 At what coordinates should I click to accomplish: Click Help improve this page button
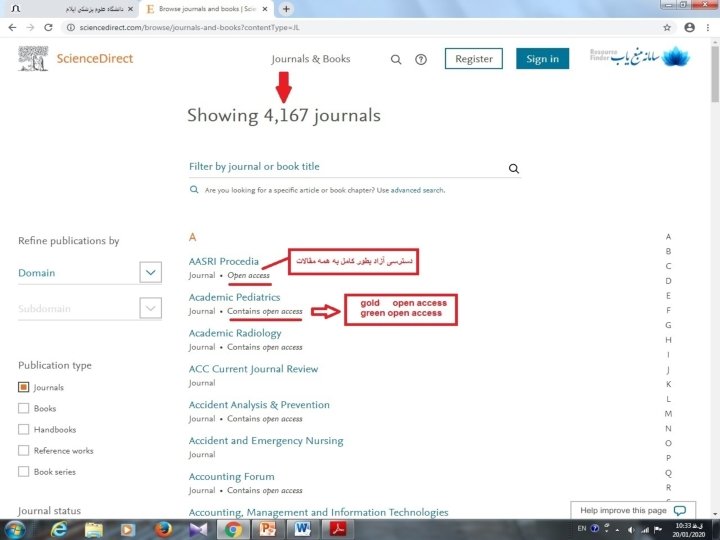pyautogui.click(x=633, y=511)
